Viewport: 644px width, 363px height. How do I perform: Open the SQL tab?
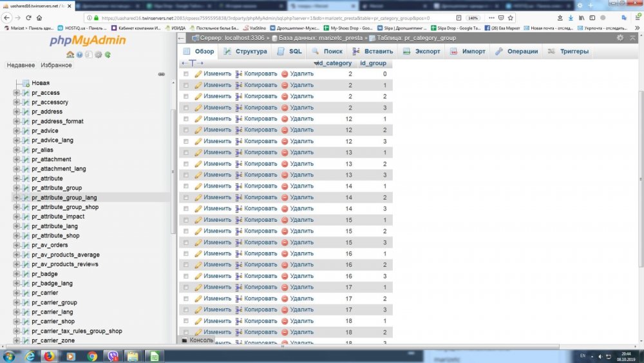point(290,52)
